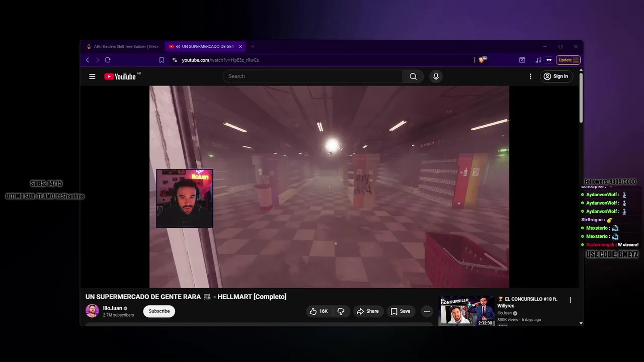Screen dimensions: 644x362
Task: View site information icon beside URL
Action: [x=175, y=60]
